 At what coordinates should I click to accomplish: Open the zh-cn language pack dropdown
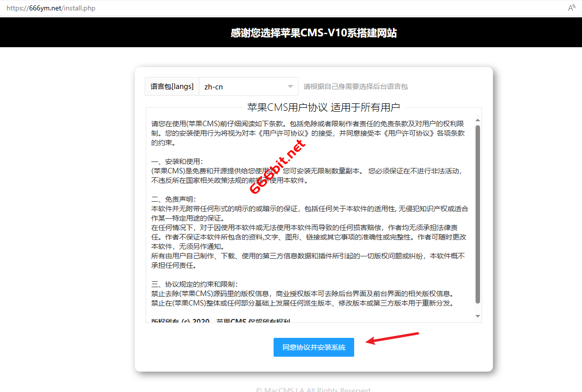[249, 87]
